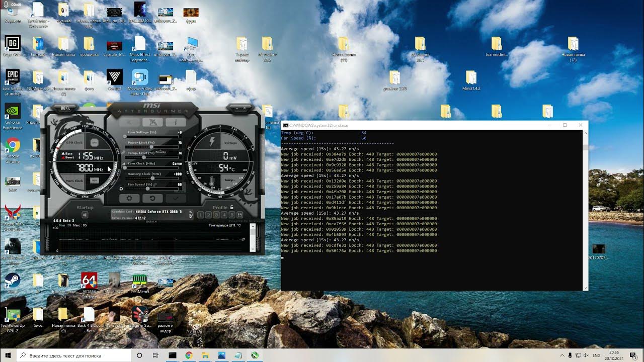Select Afterburner profile slot 2
644x362 pixels.
pos(208,215)
